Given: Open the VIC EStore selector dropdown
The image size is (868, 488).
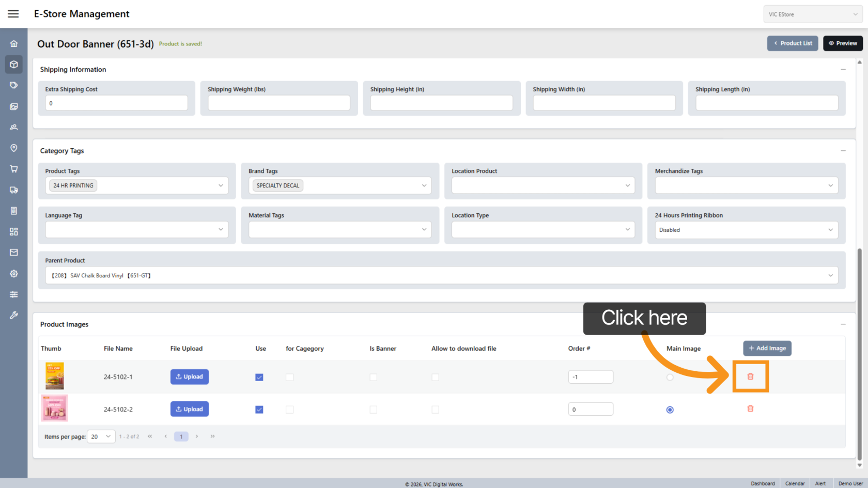Looking at the screenshot, I should coord(812,14).
